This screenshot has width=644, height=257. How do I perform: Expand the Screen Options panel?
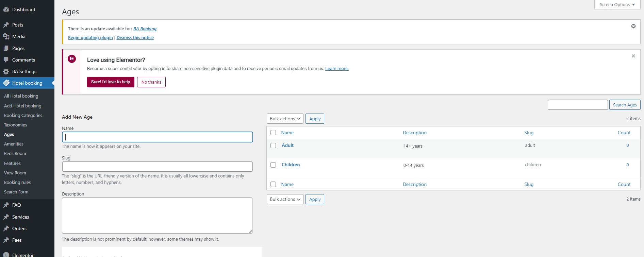pyautogui.click(x=617, y=5)
